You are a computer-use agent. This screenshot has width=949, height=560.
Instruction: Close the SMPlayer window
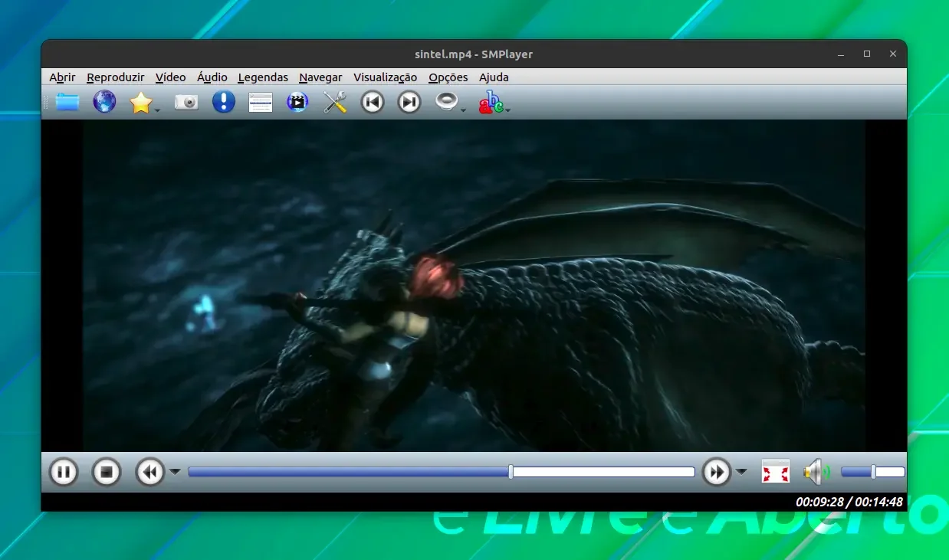click(x=893, y=54)
